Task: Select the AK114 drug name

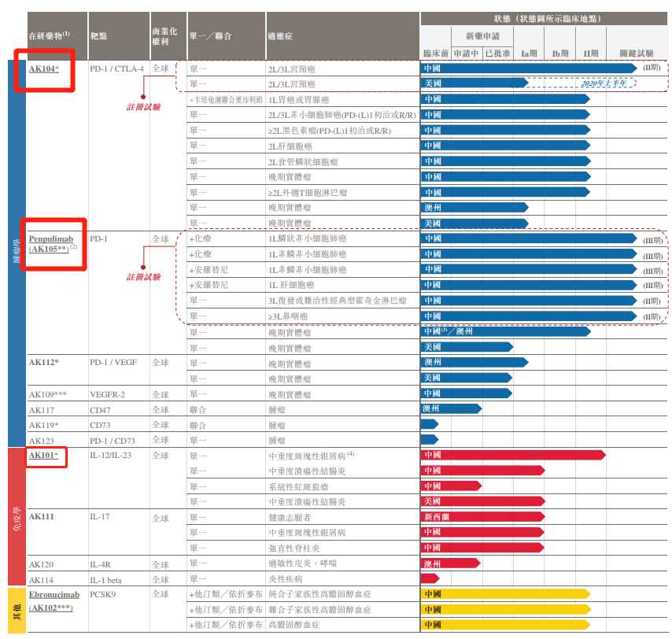Action: pyautogui.click(x=41, y=580)
